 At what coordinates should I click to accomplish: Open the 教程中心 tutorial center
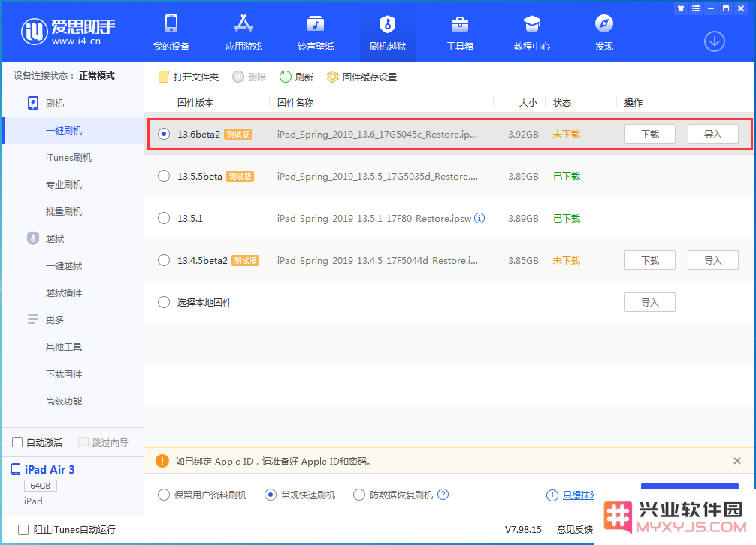coord(532,32)
